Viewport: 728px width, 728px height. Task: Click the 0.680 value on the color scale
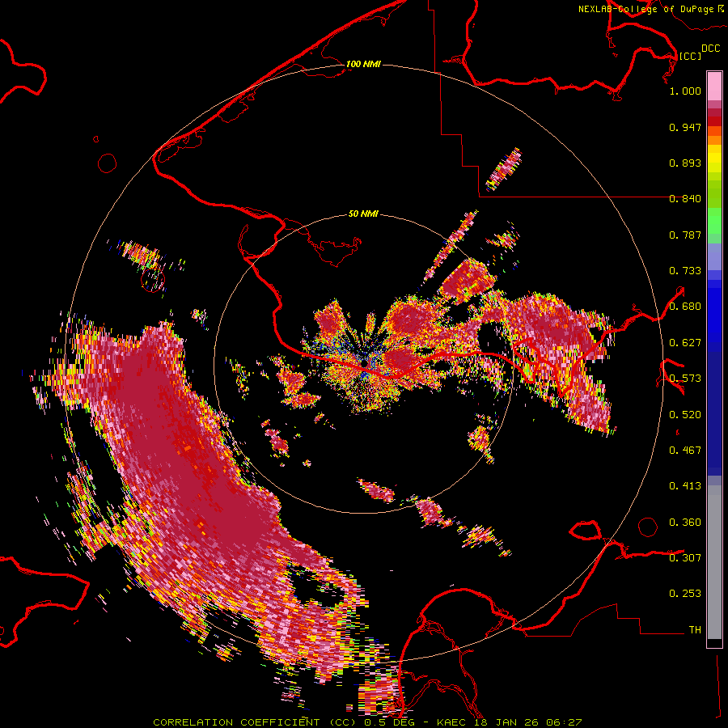(x=685, y=307)
